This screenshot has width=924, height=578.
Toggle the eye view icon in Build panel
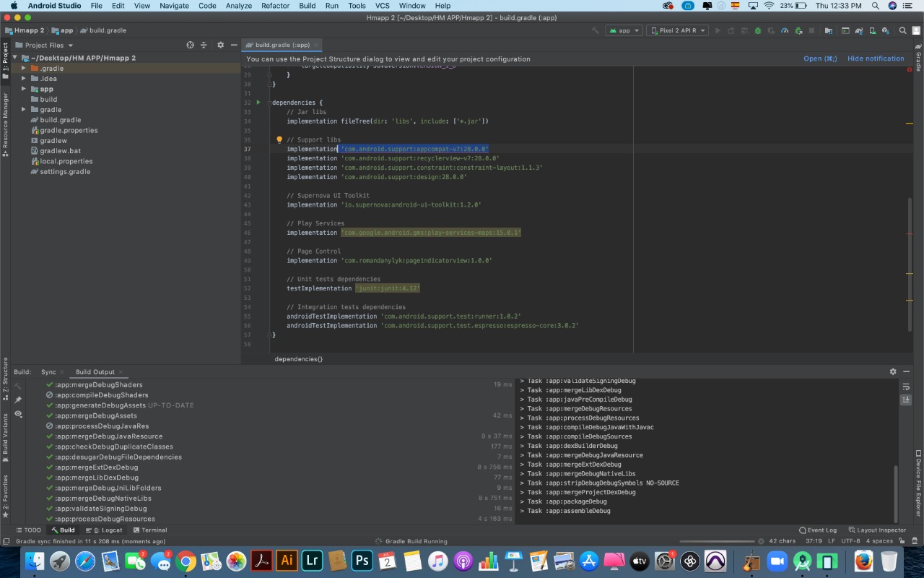click(18, 414)
